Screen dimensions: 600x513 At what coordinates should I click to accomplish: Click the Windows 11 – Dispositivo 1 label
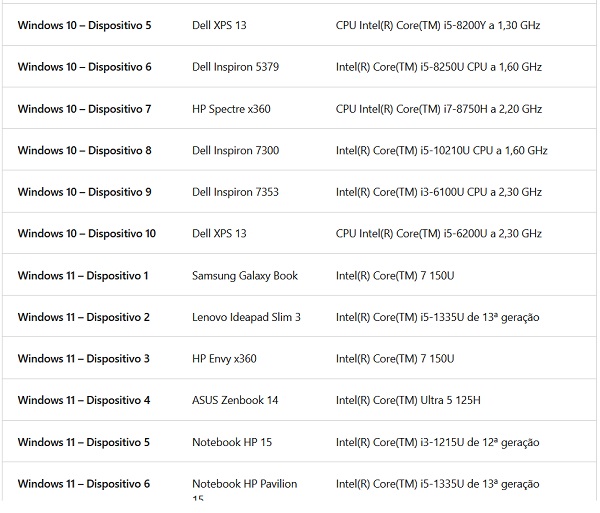click(83, 275)
